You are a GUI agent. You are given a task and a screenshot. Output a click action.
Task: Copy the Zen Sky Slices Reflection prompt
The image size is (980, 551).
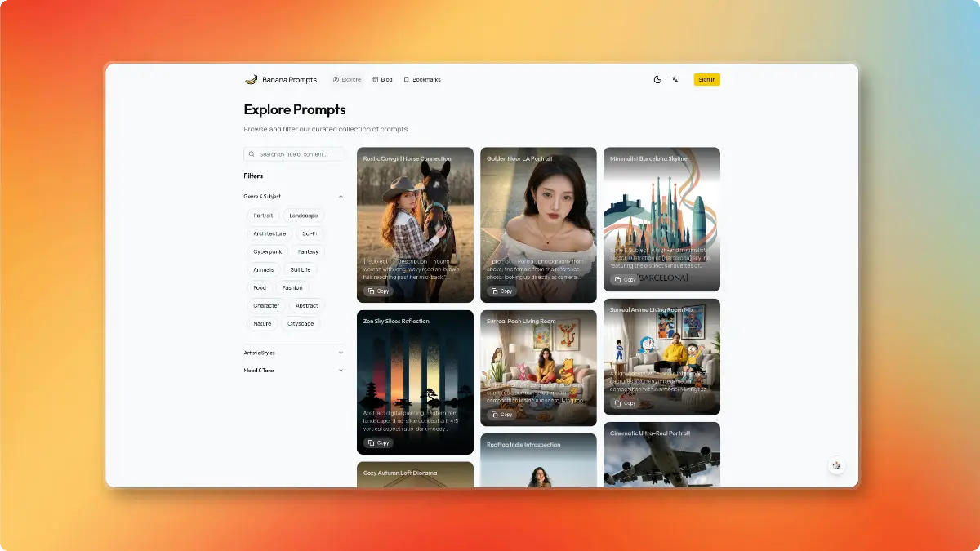click(x=378, y=443)
